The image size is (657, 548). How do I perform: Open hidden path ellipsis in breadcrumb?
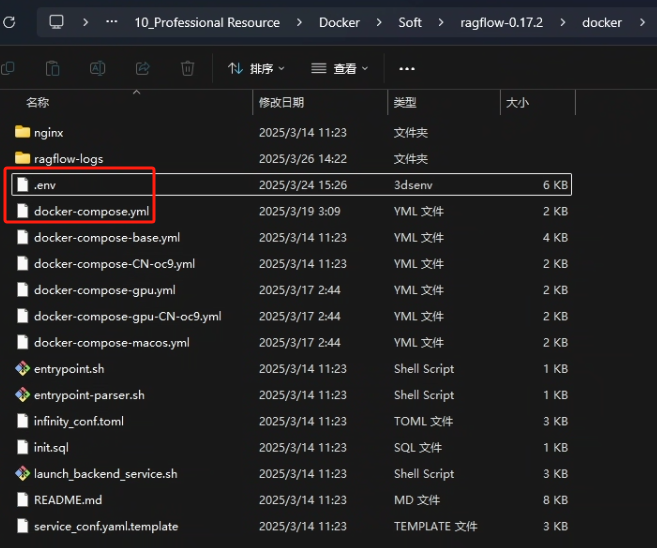pyautogui.click(x=111, y=22)
